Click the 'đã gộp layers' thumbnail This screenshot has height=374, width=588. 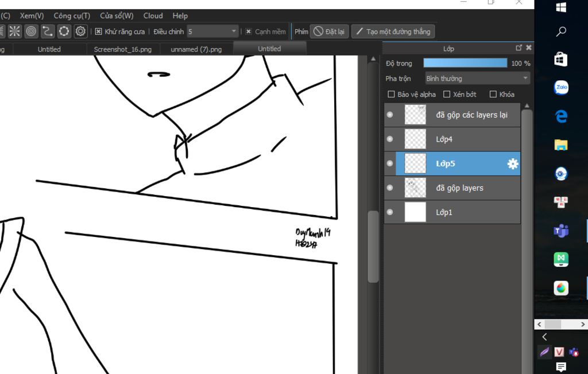(x=415, y=188)
